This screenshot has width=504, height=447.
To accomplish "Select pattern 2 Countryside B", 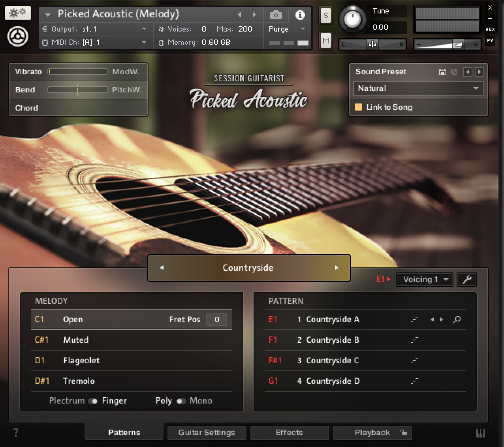I will [365, 340].
